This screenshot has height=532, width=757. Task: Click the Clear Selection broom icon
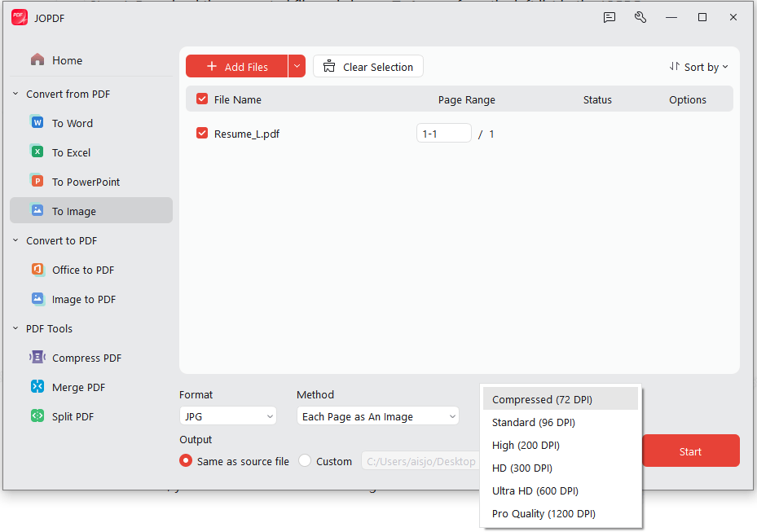coord(328,66)
